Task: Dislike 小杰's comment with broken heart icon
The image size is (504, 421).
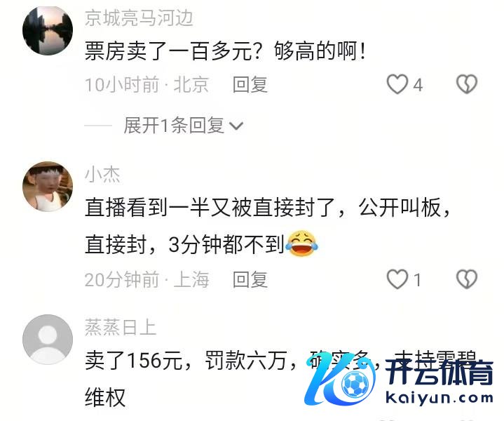Action: [467, 279]
